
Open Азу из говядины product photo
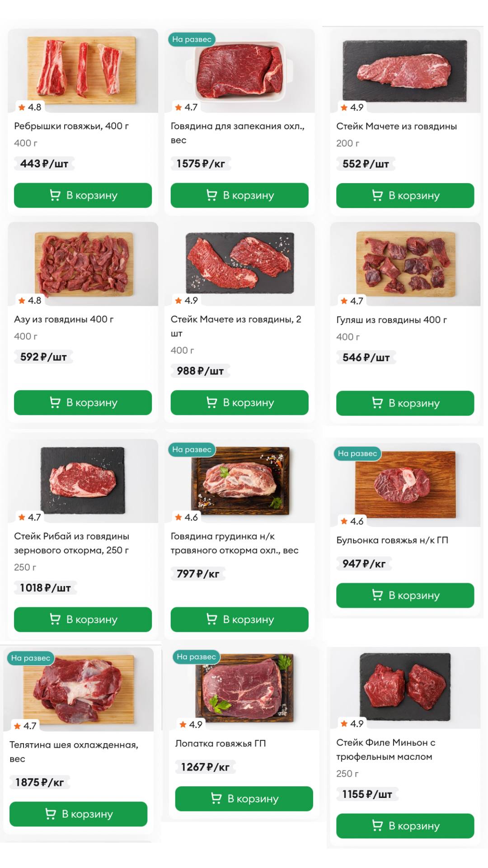point(84,263)
